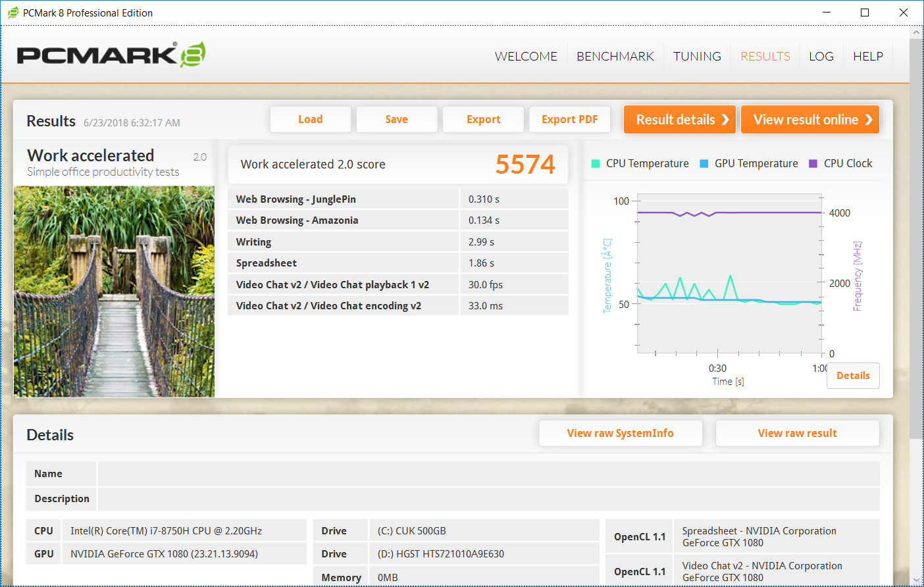Click the 0MB memory value

388,578
